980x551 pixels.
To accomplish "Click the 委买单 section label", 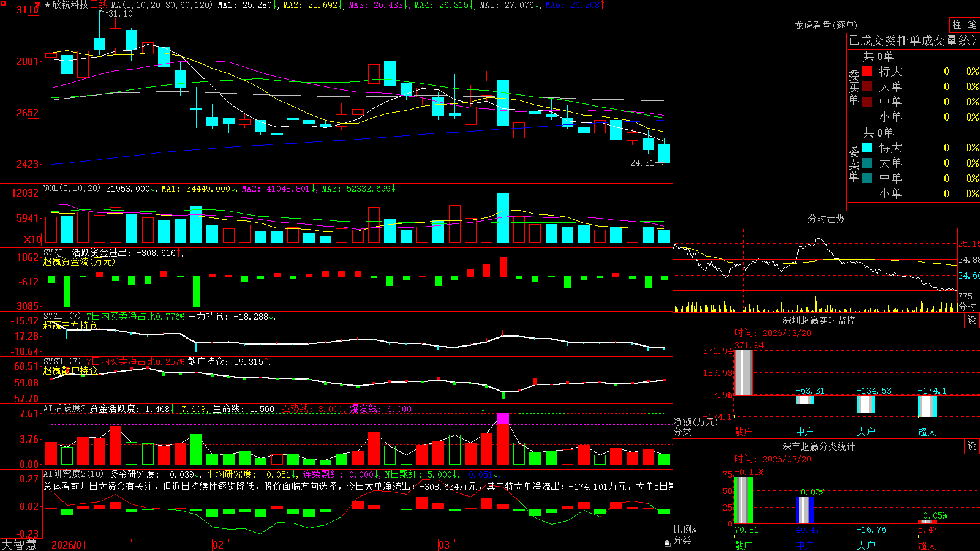I will click(x=854, y=87).
